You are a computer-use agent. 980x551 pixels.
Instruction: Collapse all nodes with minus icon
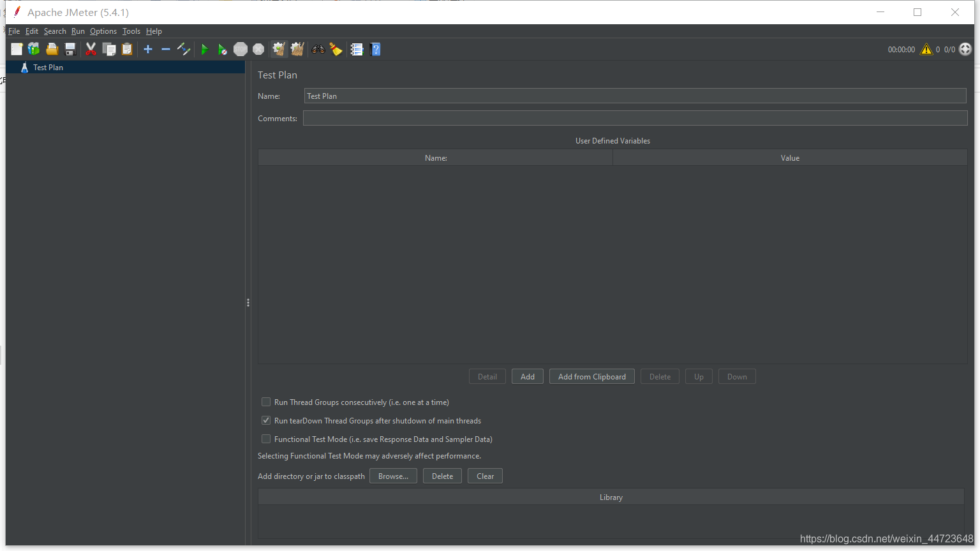click(x=166, y=49)
